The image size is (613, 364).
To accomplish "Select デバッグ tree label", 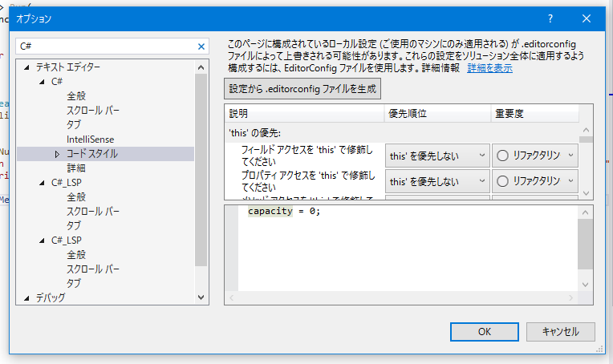I will tap(51, 298).
